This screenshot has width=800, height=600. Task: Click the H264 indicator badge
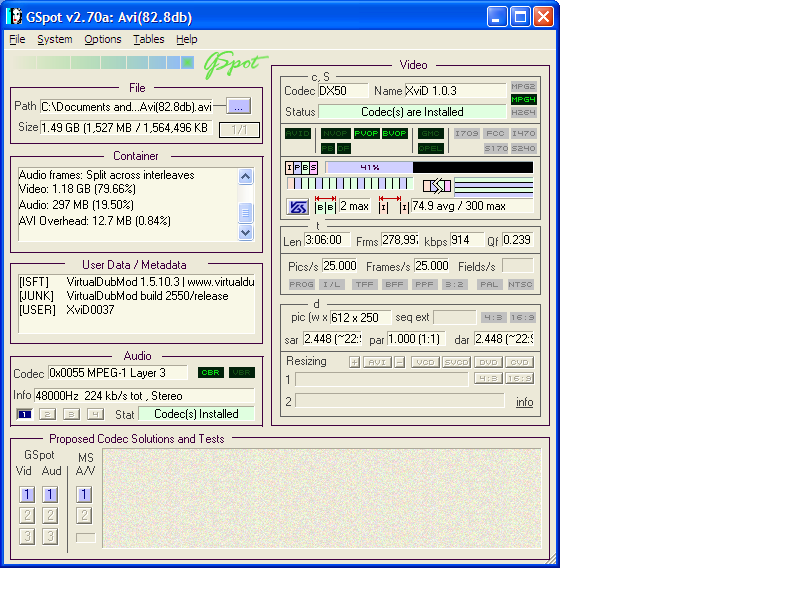click(523, 112)
